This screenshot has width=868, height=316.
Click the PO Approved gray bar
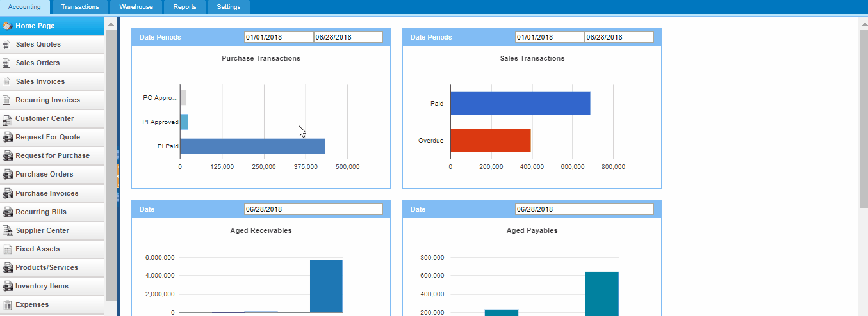(x=183, y=98)
